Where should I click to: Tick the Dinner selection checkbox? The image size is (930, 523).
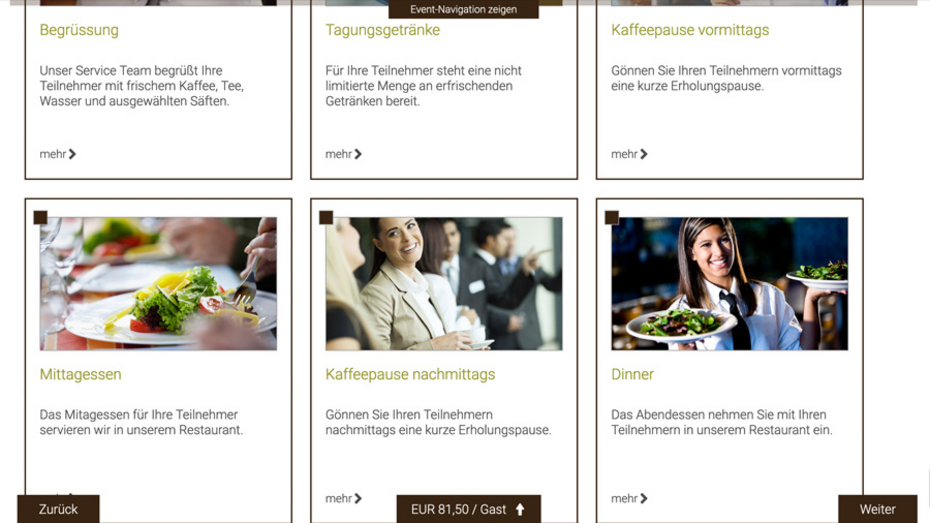[612, 218]
